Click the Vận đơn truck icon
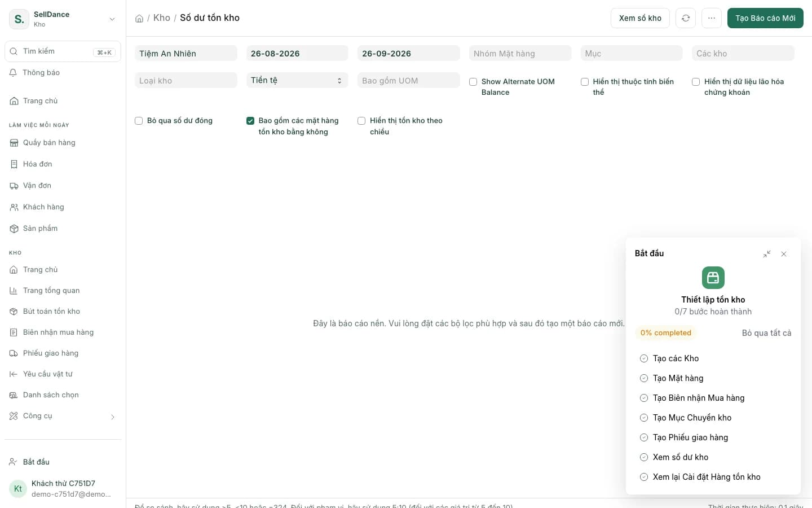Screen dimensions: 812x508 [14, 186]
